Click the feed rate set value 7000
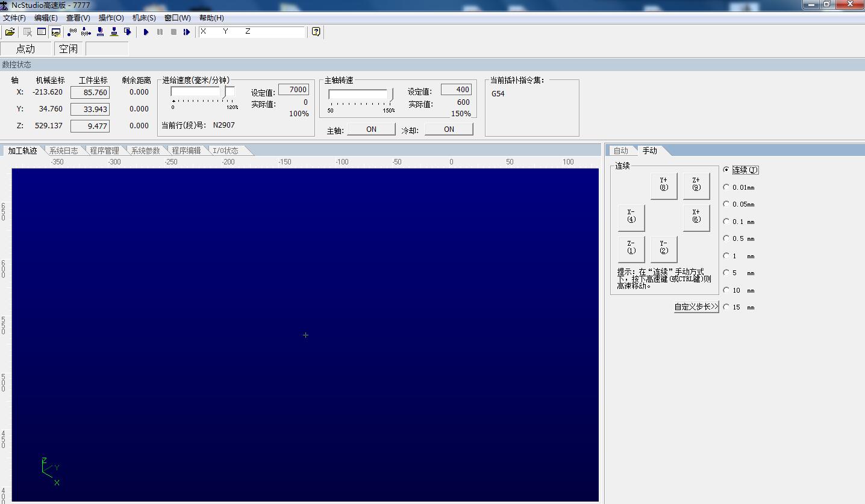865x504 pixels. pyautogui.click(x=294, y=90)
